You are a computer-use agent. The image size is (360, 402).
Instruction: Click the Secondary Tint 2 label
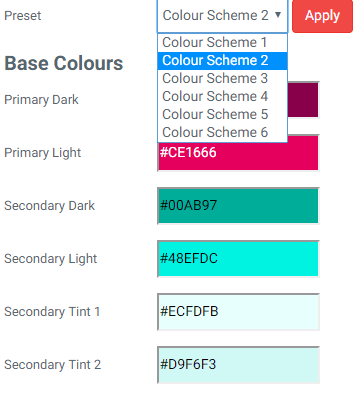52,365
